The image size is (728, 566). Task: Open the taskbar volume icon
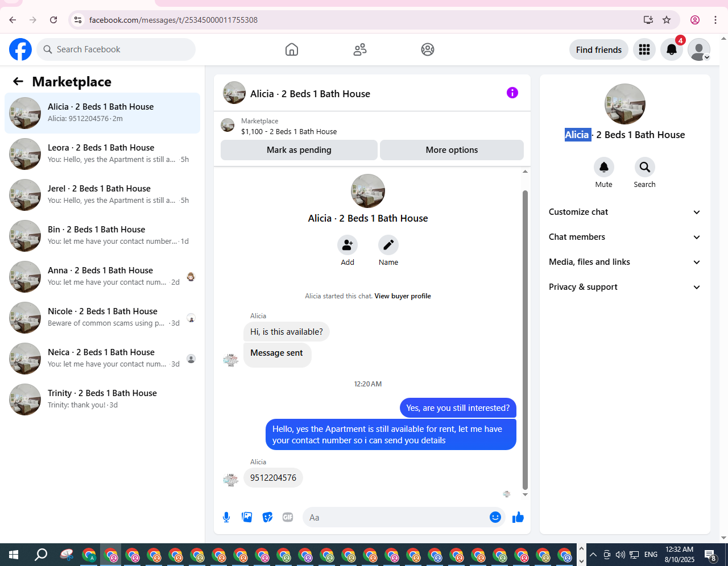(621, 555)
